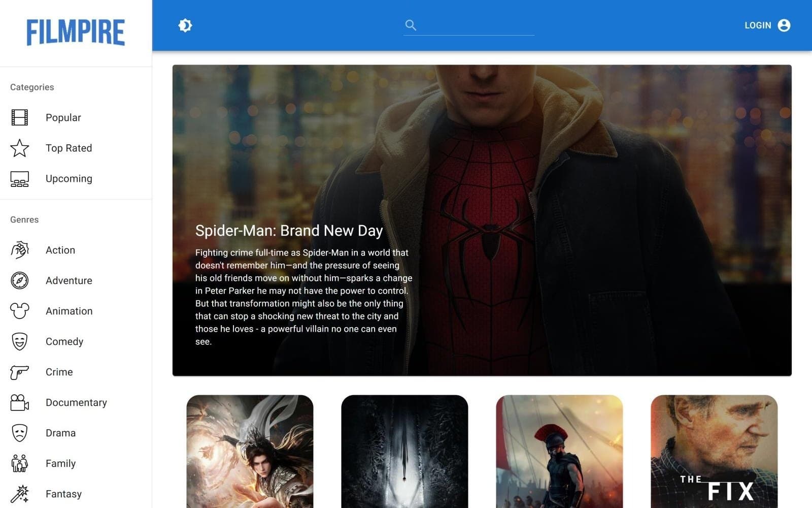812x508 pixels.
Task: Click the search magnifier icon
Action: click(x=411, y=25)
